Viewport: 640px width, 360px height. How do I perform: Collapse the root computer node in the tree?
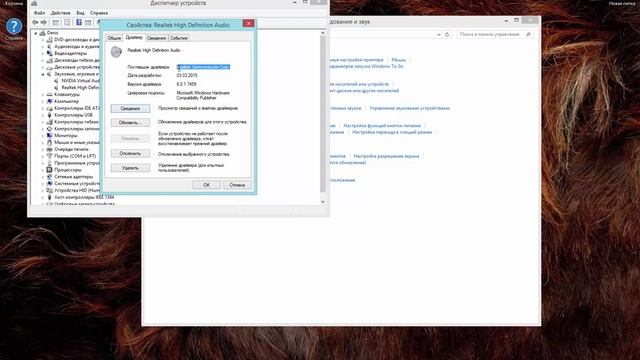[x=36, y=33]
